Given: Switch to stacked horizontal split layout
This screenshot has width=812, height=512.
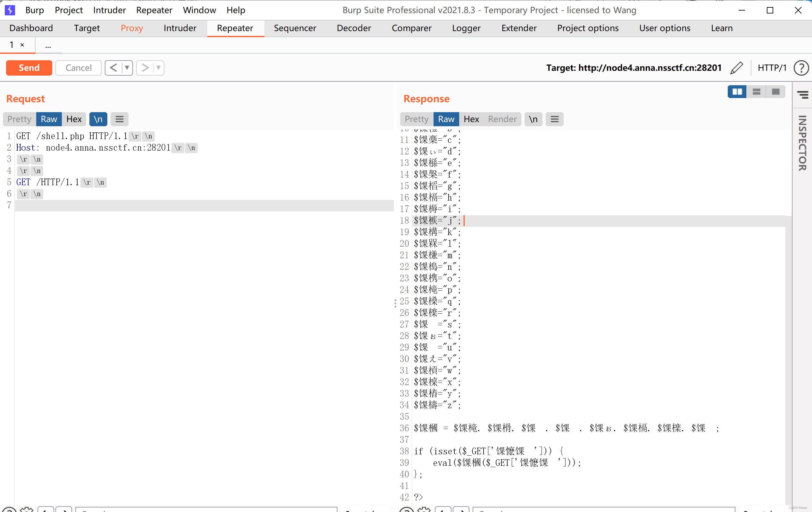Looking at the screenshot, I should coord(757,91).
